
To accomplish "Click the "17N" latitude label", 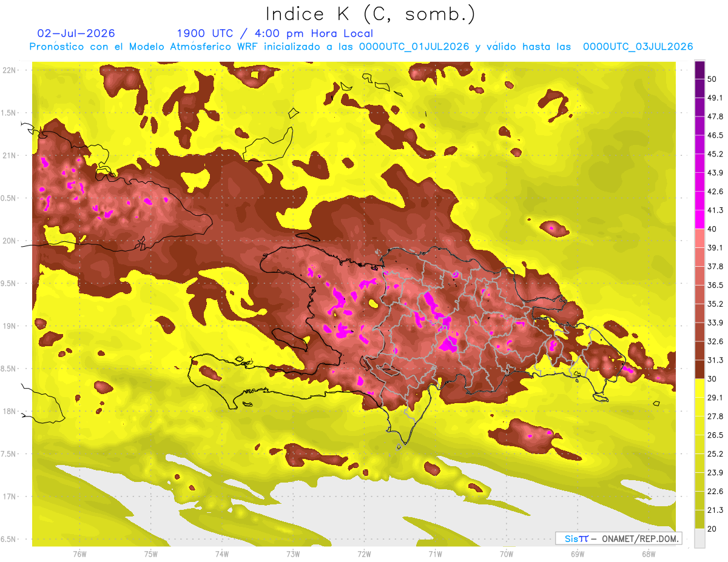I will (10, 497).
